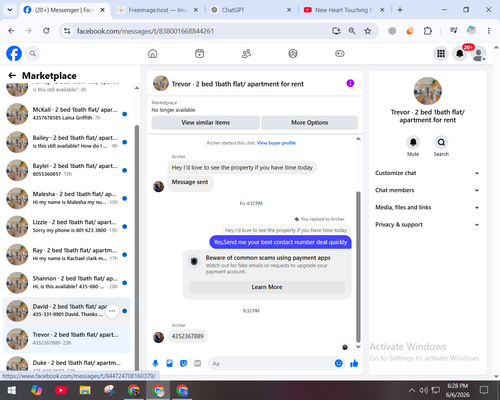Open Baylei conversation in the list

click(x=67, y=170)
